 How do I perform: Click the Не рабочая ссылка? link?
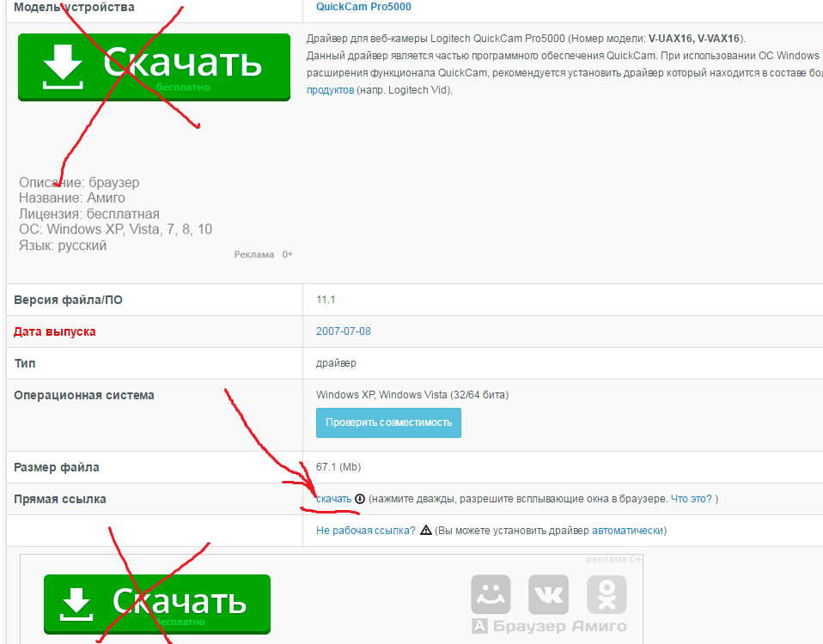click(x=365, y=531)
